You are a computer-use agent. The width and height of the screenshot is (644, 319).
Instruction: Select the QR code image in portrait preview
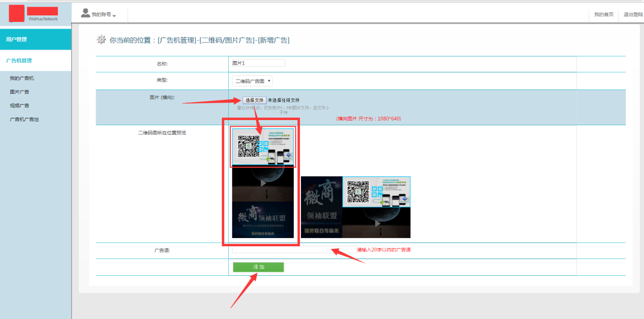(x=263, y=147)
